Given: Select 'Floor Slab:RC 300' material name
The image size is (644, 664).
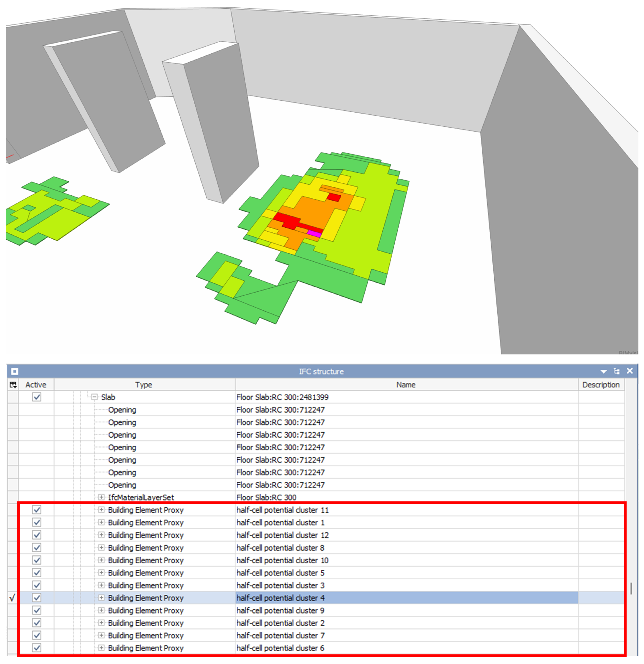Looking at the screenshot, I should coord(266,497).
